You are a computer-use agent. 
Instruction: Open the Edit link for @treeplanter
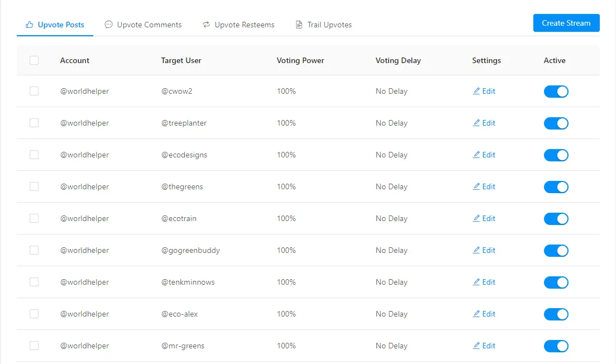(x=484, y=123)
